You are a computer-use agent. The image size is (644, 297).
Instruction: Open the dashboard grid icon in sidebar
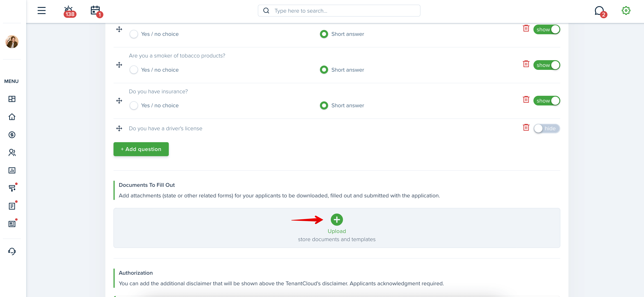point(12,99)
